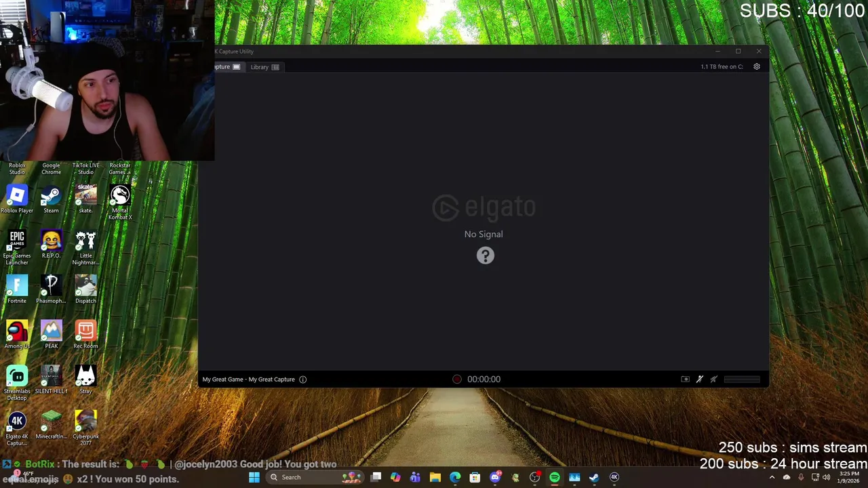This screenshot has height=488, width=868.
Task: Open Cyberpunk 2077 desktop icon
Action: tap(85, 428)
